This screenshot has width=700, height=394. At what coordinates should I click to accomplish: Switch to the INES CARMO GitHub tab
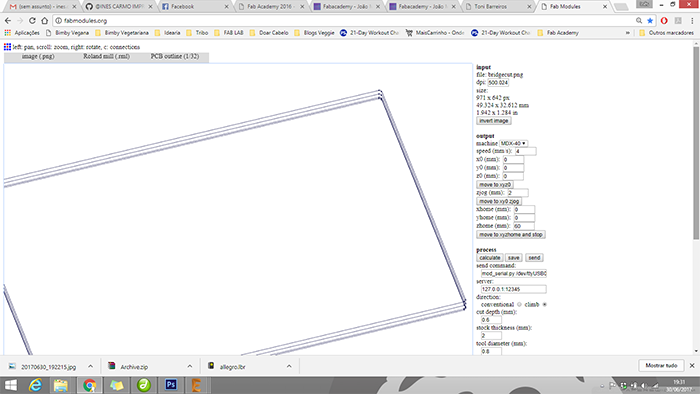pyautogui.click(x=118, y=7)
